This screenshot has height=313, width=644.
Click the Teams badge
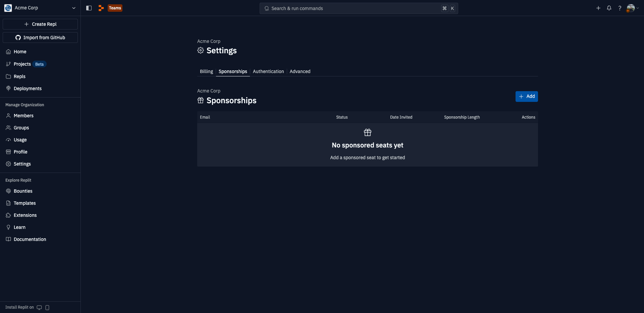pyautogui.click(x=115, y=8)
